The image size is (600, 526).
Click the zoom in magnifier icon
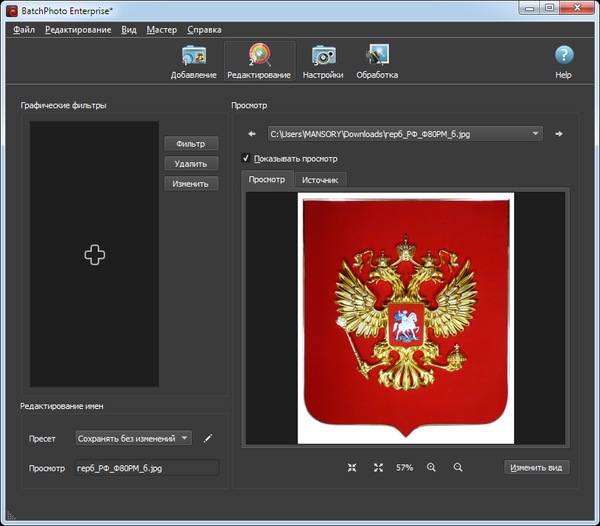(x=431, y=467)
